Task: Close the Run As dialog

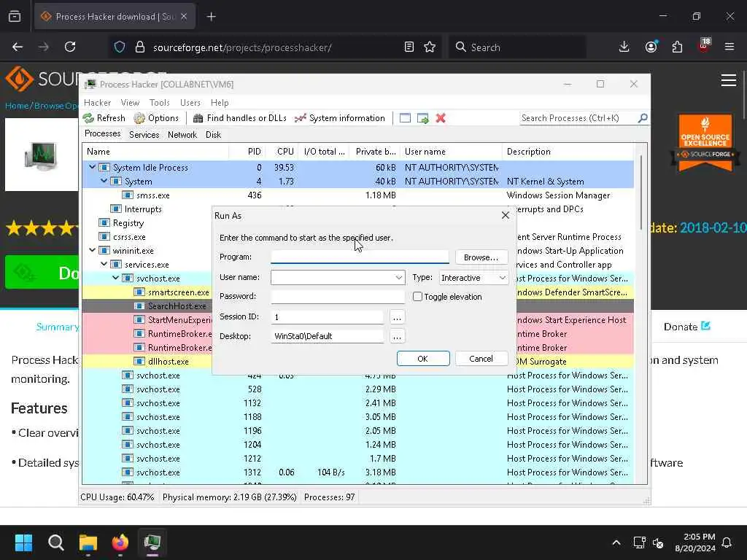Action: click(x=506, y=215)
